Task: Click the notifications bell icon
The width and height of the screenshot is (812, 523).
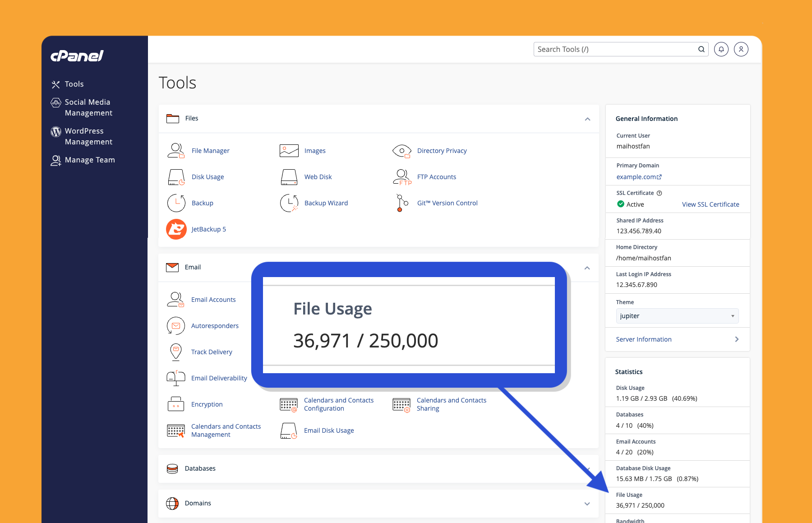Action: pos(721,49)
